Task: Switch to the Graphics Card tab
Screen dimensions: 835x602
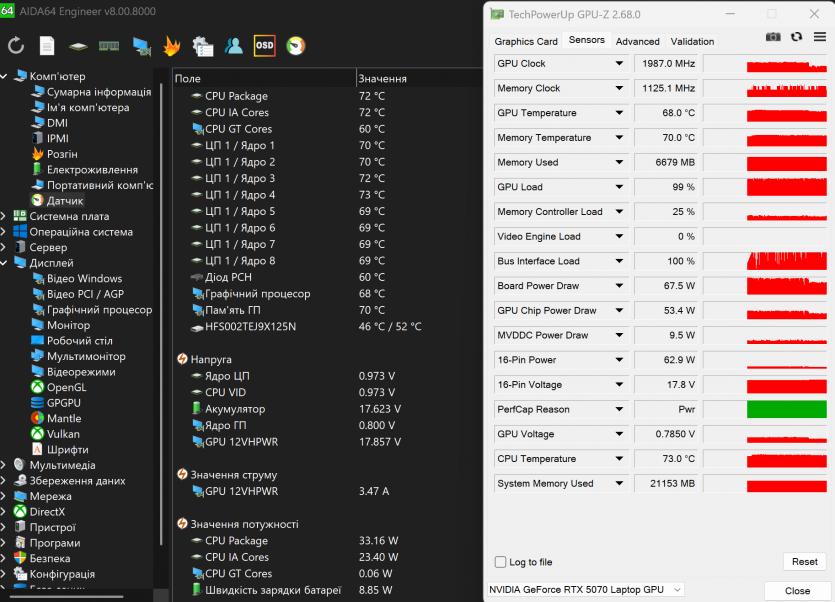Action: click(526, 41)
